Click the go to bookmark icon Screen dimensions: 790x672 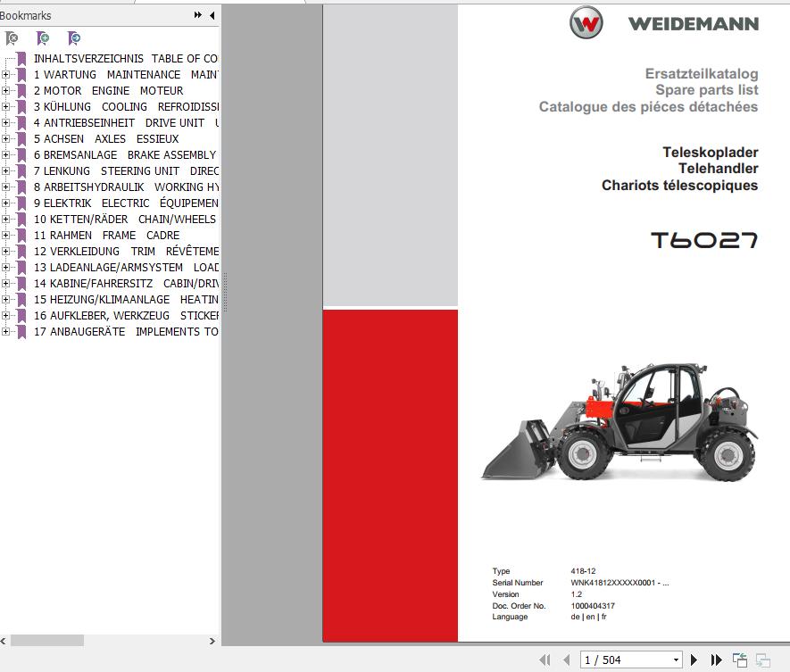click(74, 37)
